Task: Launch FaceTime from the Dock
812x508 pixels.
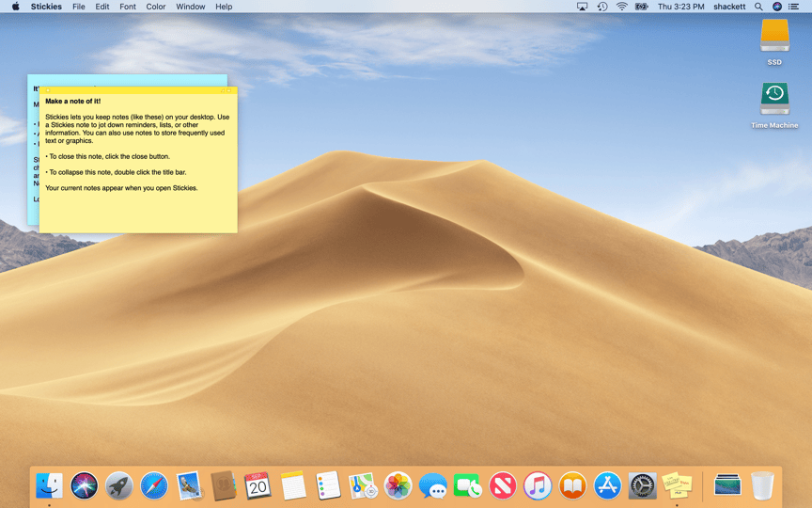Action: coord(467,485)
